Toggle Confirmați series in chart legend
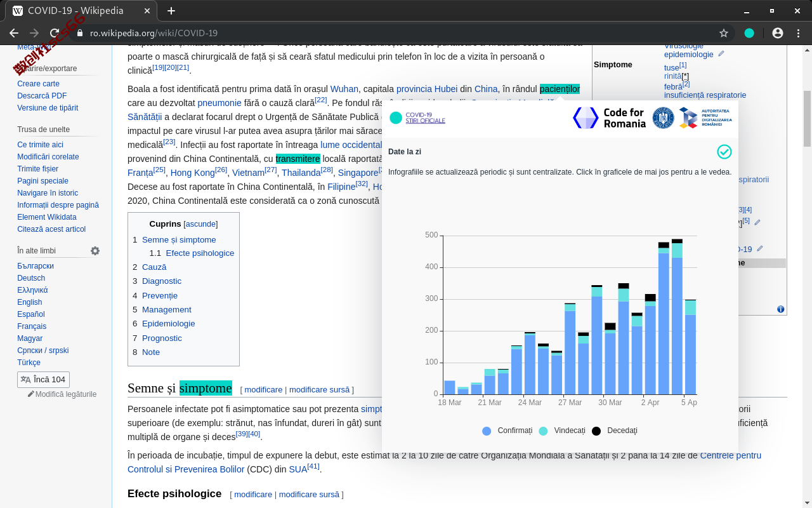This screenshot has height=508, width=812. 507,431
